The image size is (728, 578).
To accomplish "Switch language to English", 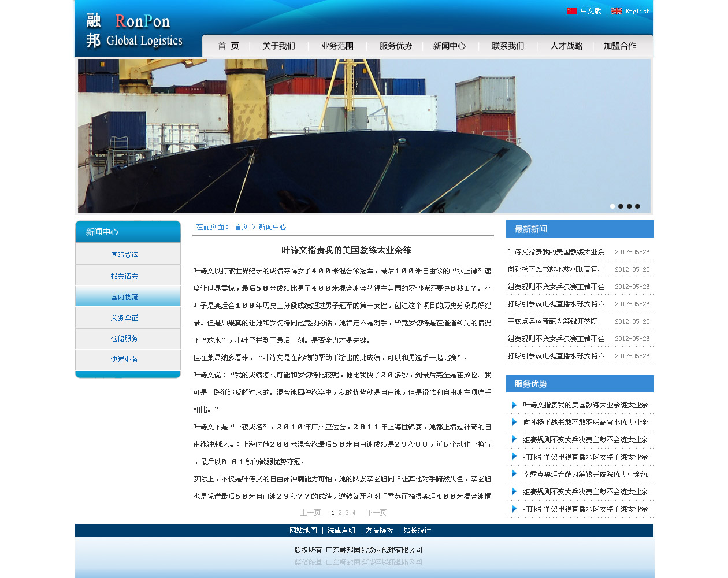I will click(637, 11).
